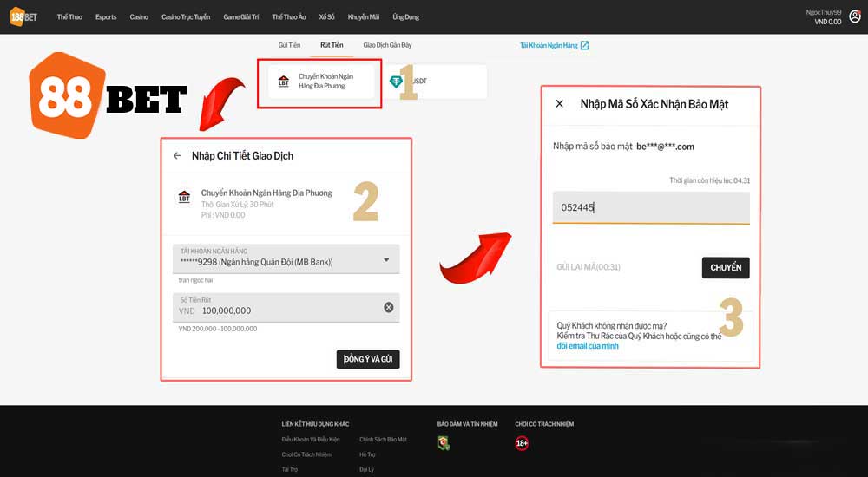Open Thể Thao Ảo menu
The height and width of the screenshot is (477, 868).
pos(289,17)
